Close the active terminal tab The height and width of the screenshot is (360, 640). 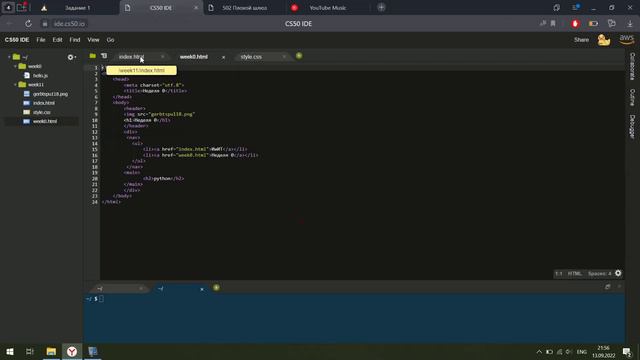(202, 289)
